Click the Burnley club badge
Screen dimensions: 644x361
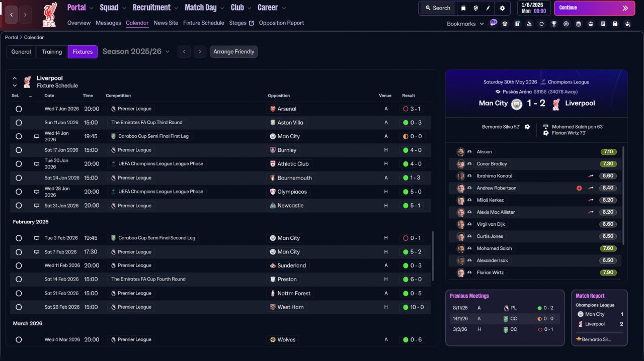pyautogui.click(x=273, y=150)
